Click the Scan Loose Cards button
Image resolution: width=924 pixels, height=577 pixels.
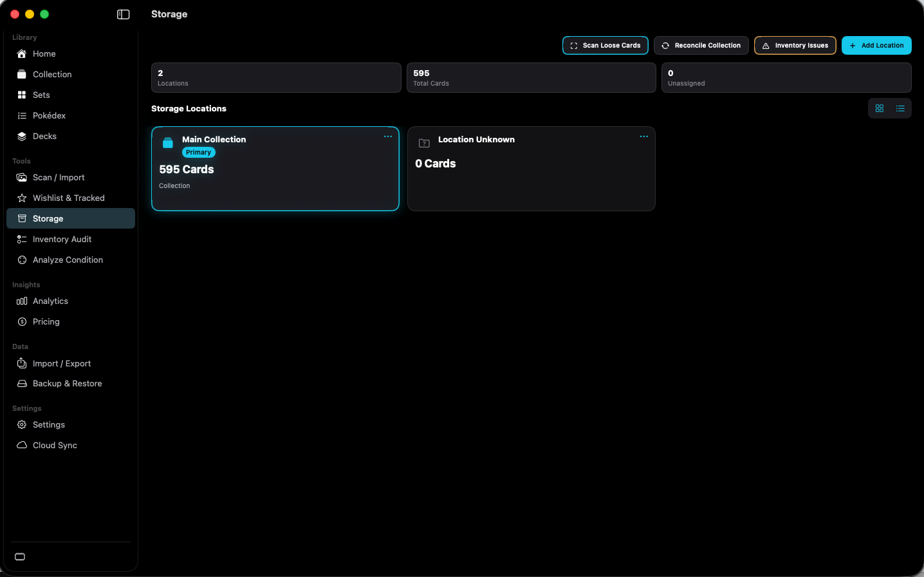point(605,46)
